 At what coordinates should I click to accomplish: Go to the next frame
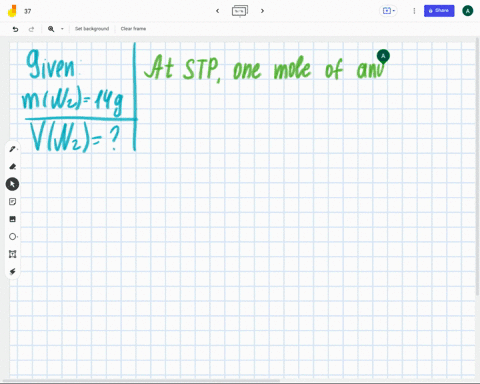[x=262, y=11]
